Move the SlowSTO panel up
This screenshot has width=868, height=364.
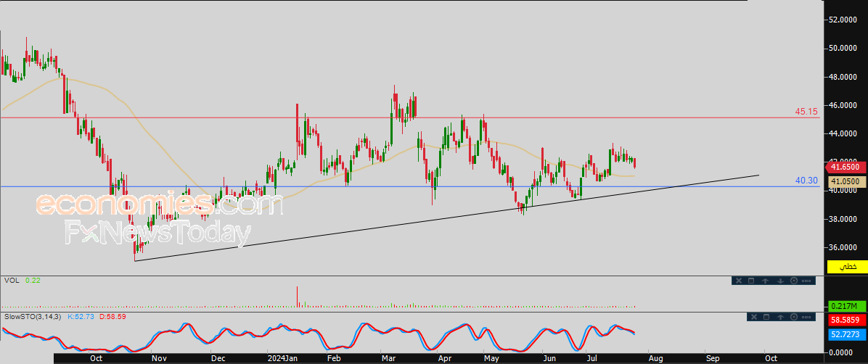(x=780, y=317)
